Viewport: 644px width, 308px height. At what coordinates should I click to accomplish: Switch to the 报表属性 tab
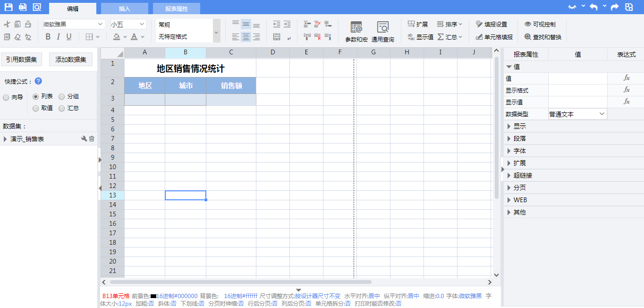(x=177, y=9)
